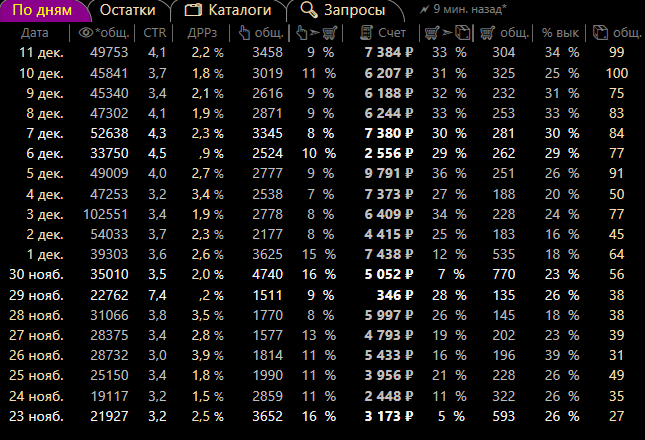Select the '25 нояб.' date cell
645x440 pixels.
[x=36, y=375]
